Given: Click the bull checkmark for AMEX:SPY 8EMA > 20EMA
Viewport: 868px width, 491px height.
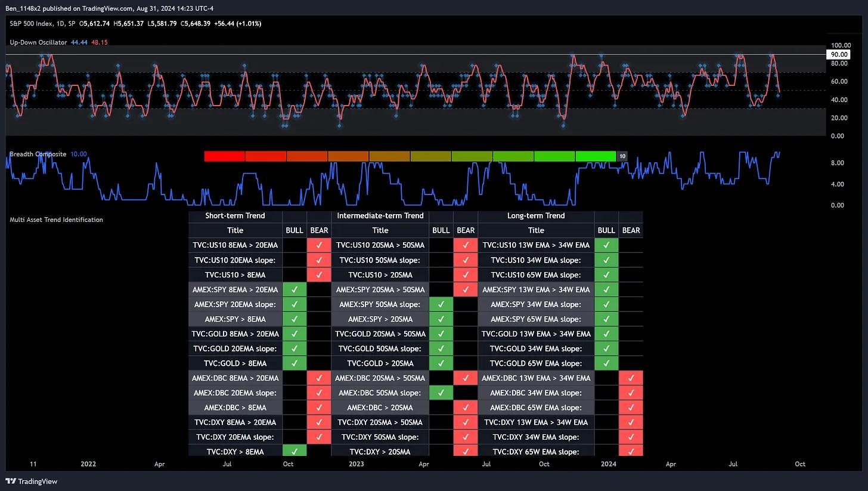Looking at the screenshot, I should pyautogui.click(x=294, y=289).
